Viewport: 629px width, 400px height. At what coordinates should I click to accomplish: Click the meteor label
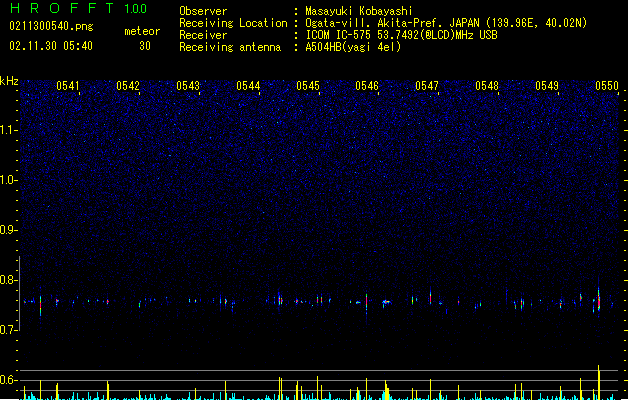tap(142, 31)
